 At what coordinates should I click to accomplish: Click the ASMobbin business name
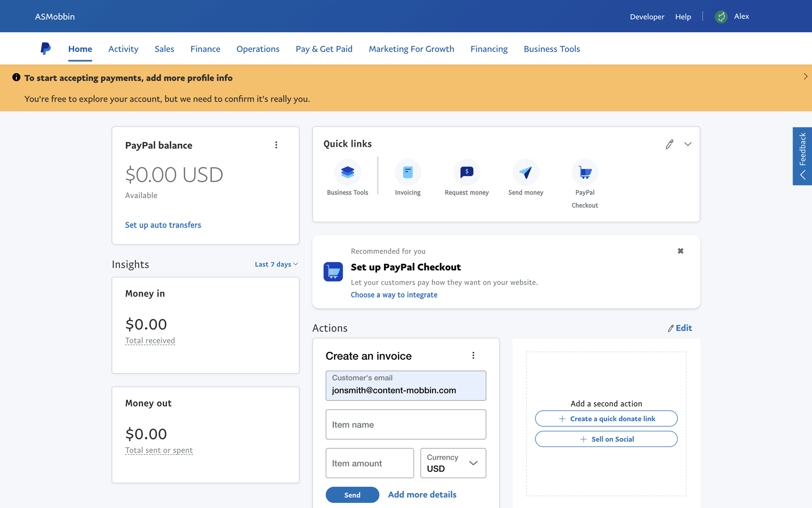coord(55,17)
